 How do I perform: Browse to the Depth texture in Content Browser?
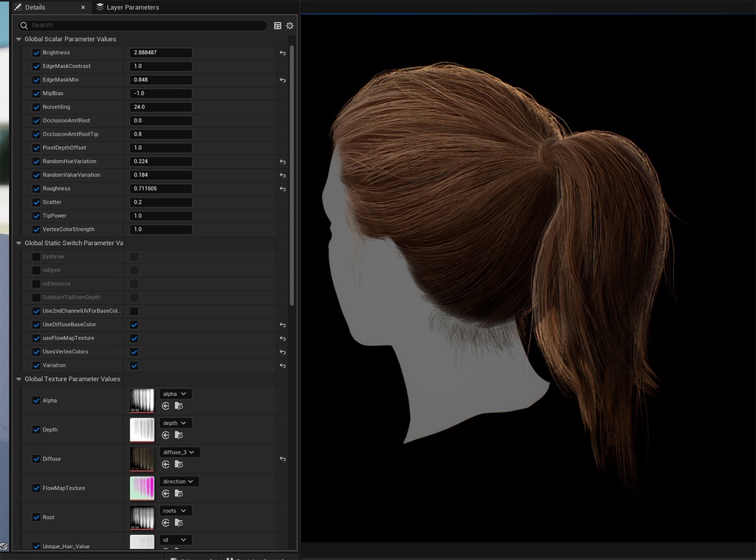(178, 434)
